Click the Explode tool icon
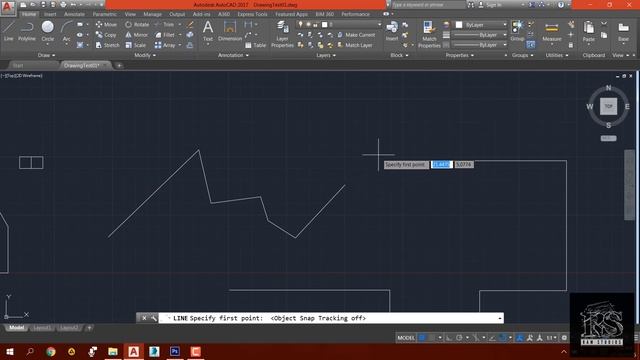 tap(190, 35)
